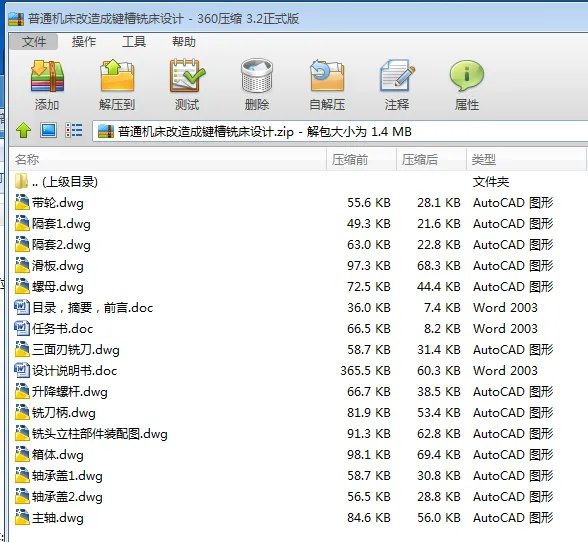The image size is (588, 542).
Task: Click the DWG icon beside 主轴.dwg
Action: pos(22,517)
